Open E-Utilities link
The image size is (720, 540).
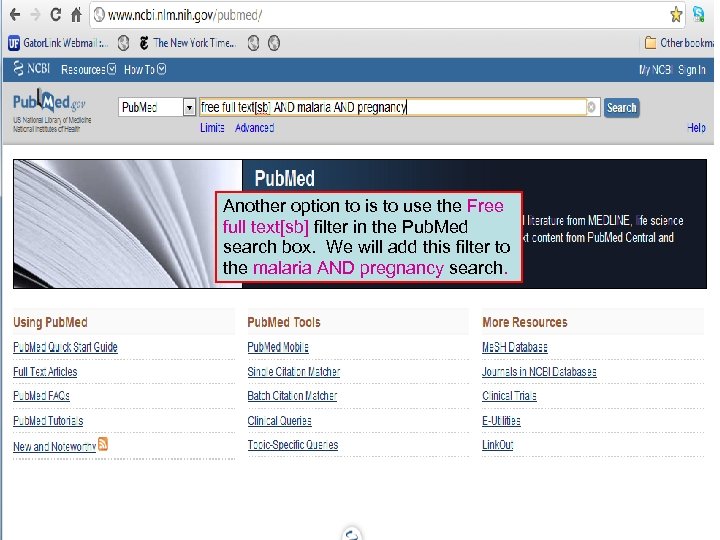(x=501, y=421)
